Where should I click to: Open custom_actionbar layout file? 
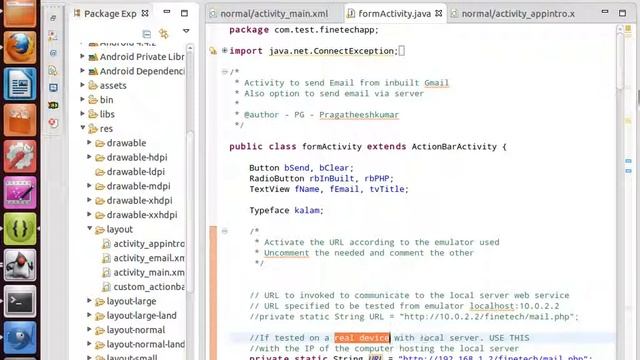(x=149, y=287)
